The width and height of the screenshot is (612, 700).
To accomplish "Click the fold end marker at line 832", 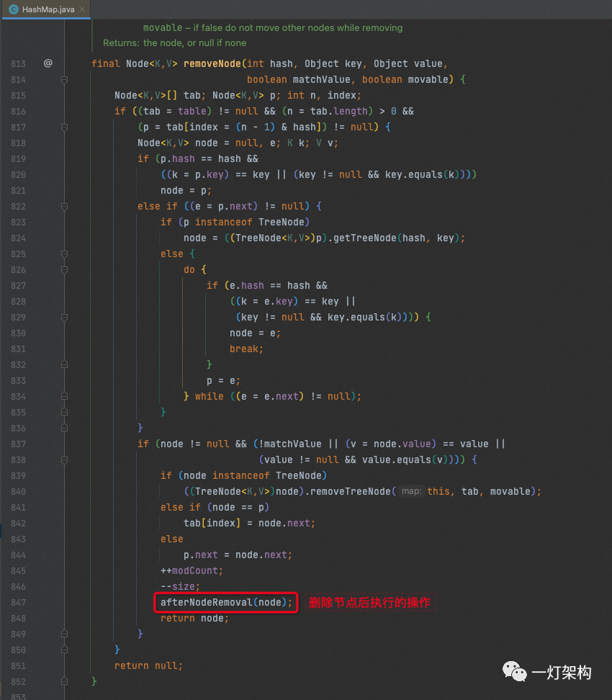I will point(64,364).
